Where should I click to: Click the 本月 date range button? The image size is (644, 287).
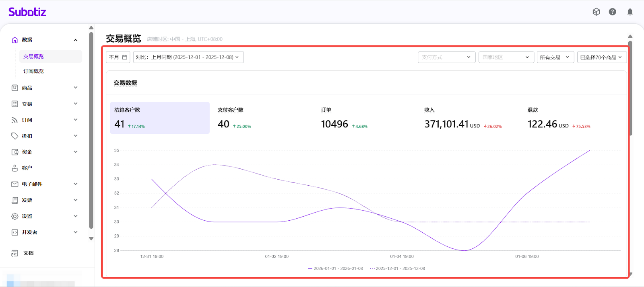tap(118, 57)
